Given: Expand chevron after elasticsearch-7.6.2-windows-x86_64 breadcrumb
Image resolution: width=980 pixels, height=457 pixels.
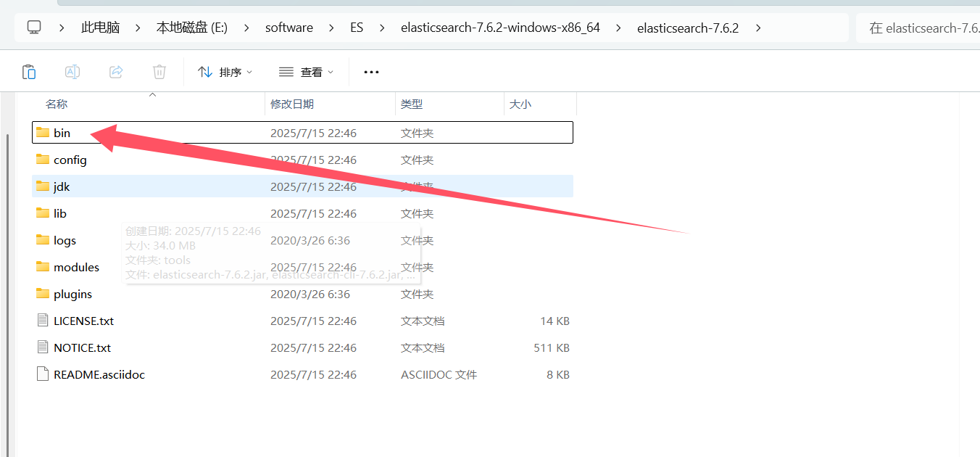Looking at the screenshot, I should [618, 28].
